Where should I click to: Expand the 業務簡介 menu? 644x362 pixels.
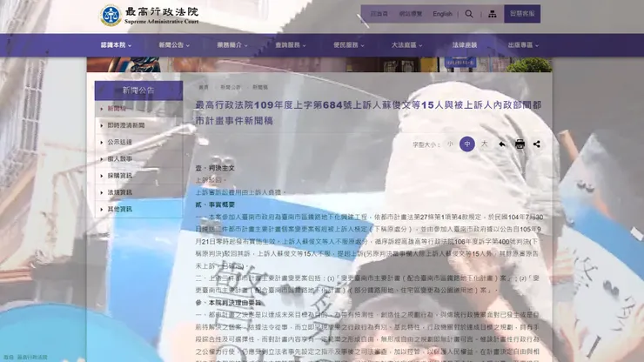pyautogui.click(x=232, y=45)
